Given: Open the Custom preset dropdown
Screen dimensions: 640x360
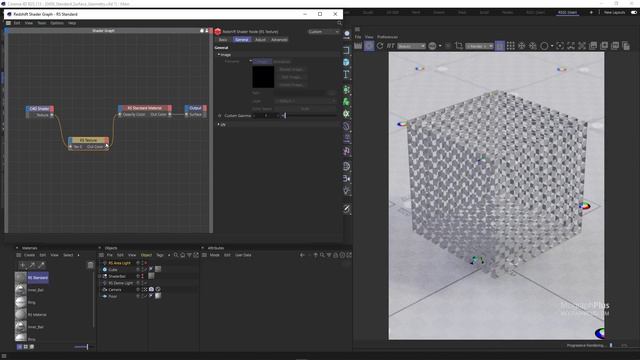Looking at the screenshot, I should click(x=323, y=31).
